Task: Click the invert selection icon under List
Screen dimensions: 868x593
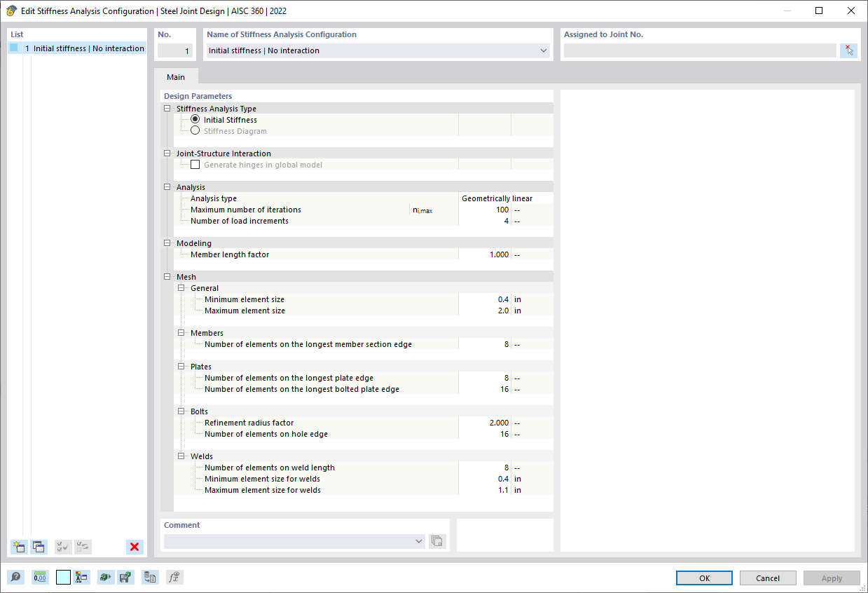Action: (x=83, y=547)
